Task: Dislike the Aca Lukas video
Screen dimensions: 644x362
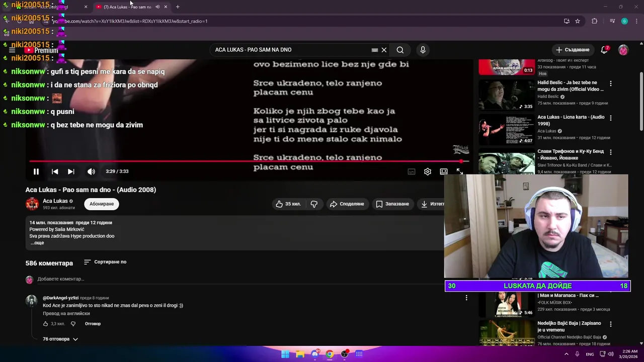Action: 314,204
